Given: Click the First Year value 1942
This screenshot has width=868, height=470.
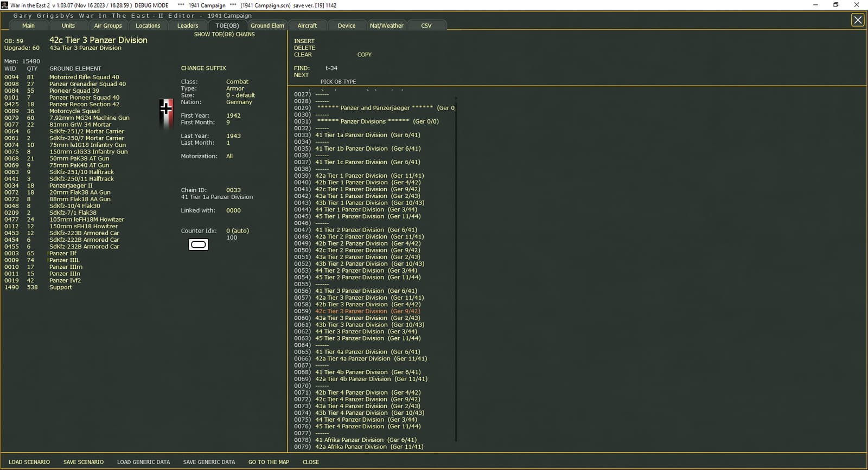Looking at the screenshot, I should 233,115.
